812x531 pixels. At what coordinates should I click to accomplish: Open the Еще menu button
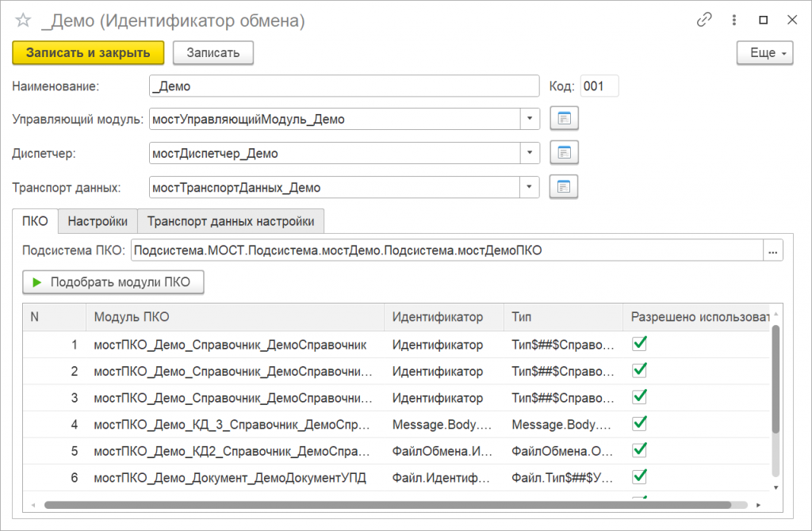tap(765, 52)
